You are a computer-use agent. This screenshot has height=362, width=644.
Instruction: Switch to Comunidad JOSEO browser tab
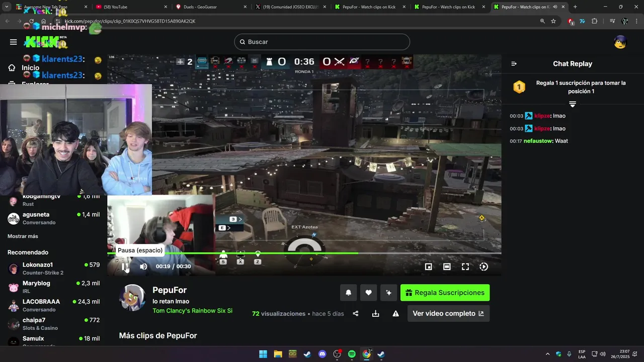pos(290,7)
